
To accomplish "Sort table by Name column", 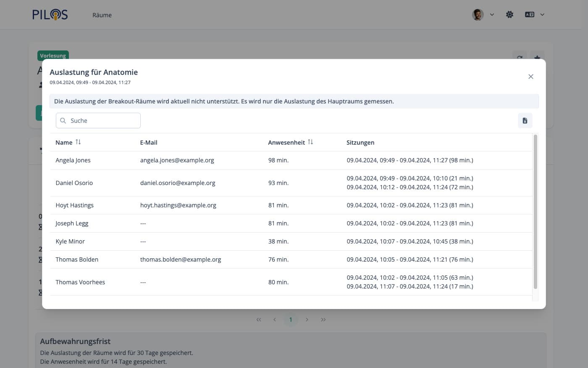I will click(x=78, y=142).
